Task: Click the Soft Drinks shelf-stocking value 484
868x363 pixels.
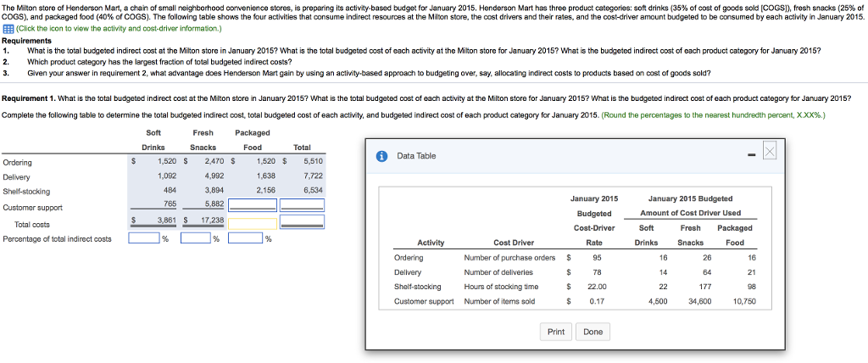Action: click(170, 191)
